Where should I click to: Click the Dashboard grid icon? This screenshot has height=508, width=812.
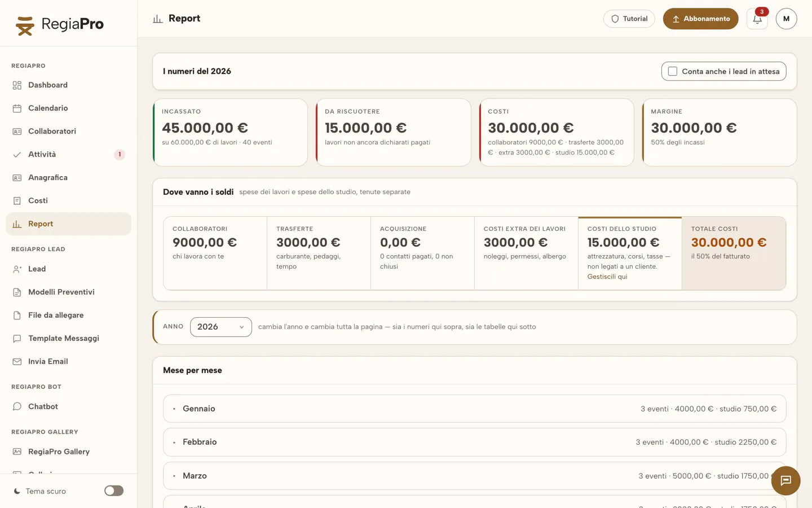[x=17, y=85]
